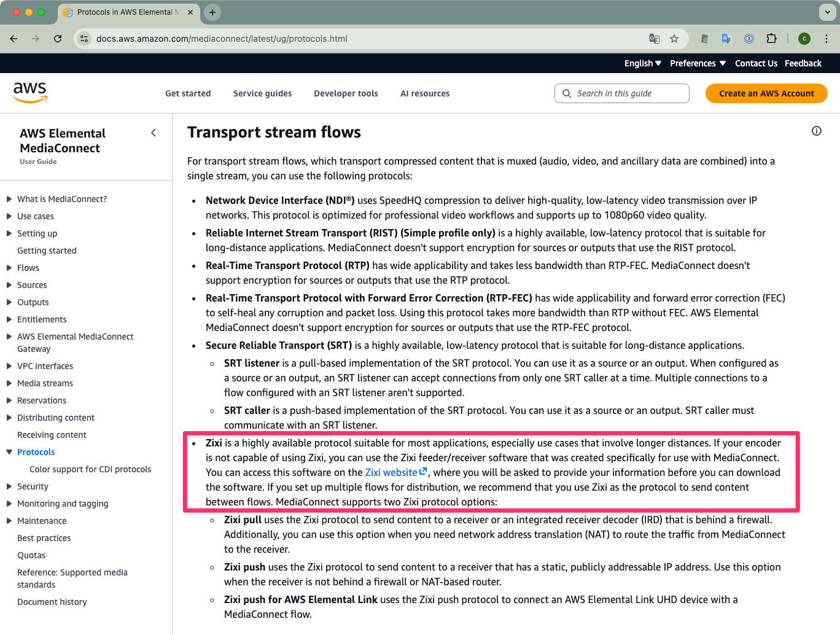Open the tab search dropdown arrow
The width and height of the screenshot is (840, 635).
pyautogui.click(x=827, y=12)
